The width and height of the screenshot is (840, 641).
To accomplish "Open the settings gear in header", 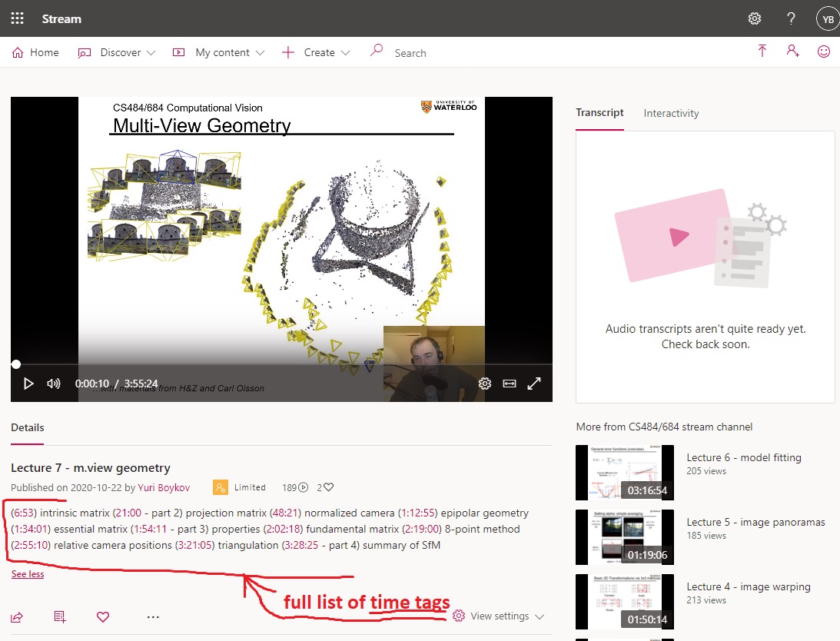I will [x=755, y=18].
